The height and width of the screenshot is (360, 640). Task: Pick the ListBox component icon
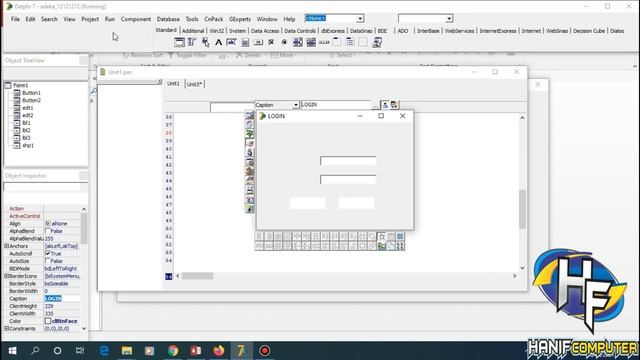298,42
